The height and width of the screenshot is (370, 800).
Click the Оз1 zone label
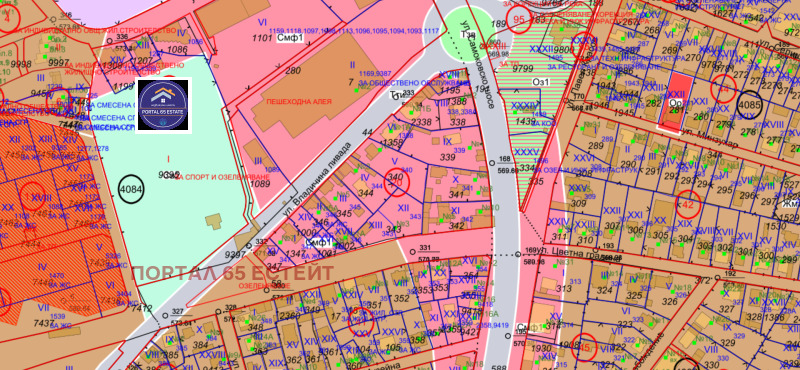(541, 81)
